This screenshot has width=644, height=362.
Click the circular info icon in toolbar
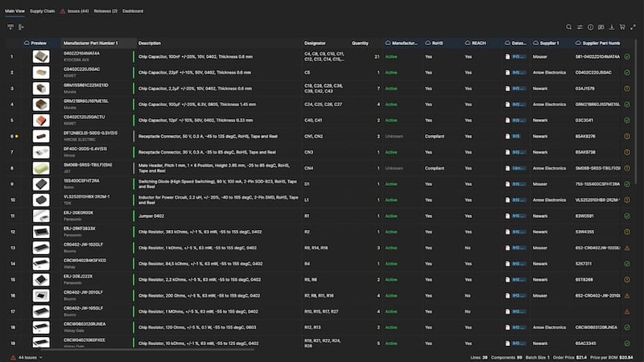click(590, 27)
